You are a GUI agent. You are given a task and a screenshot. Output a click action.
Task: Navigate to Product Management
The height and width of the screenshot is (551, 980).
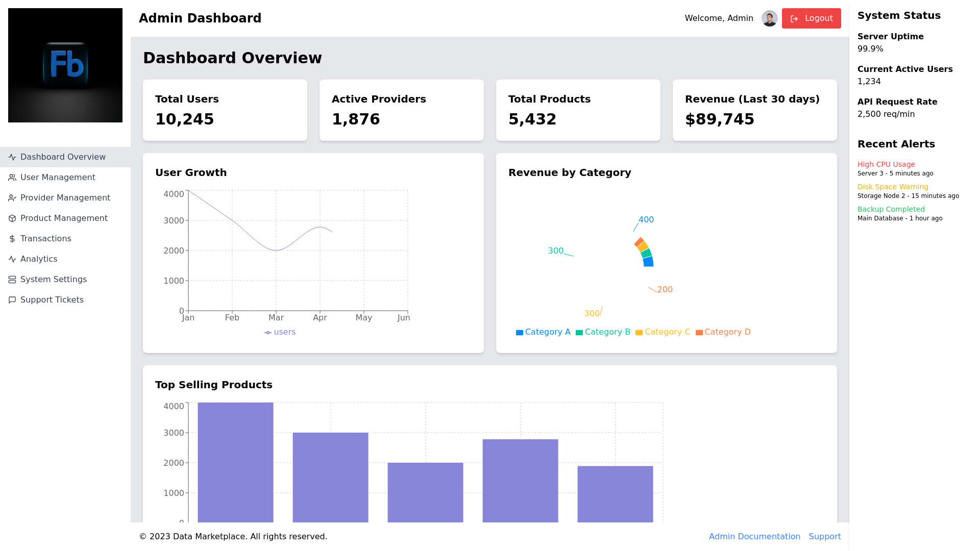tap(65, 218)
